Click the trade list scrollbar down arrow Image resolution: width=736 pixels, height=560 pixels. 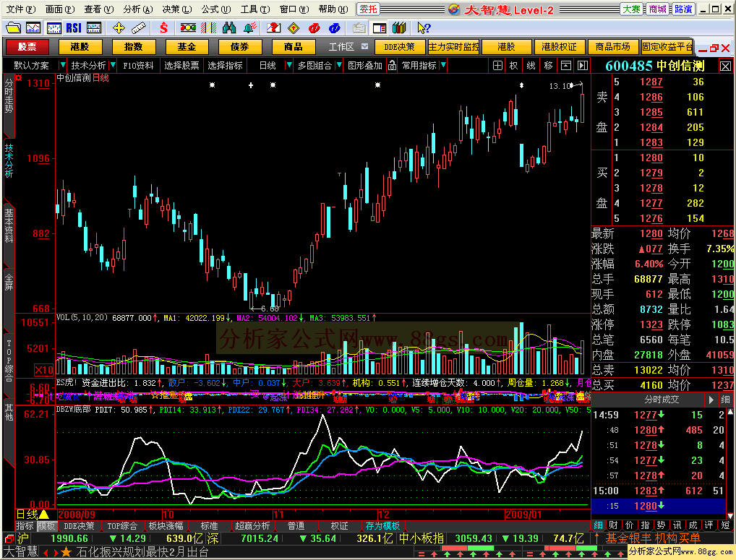[x=730, y=515]
